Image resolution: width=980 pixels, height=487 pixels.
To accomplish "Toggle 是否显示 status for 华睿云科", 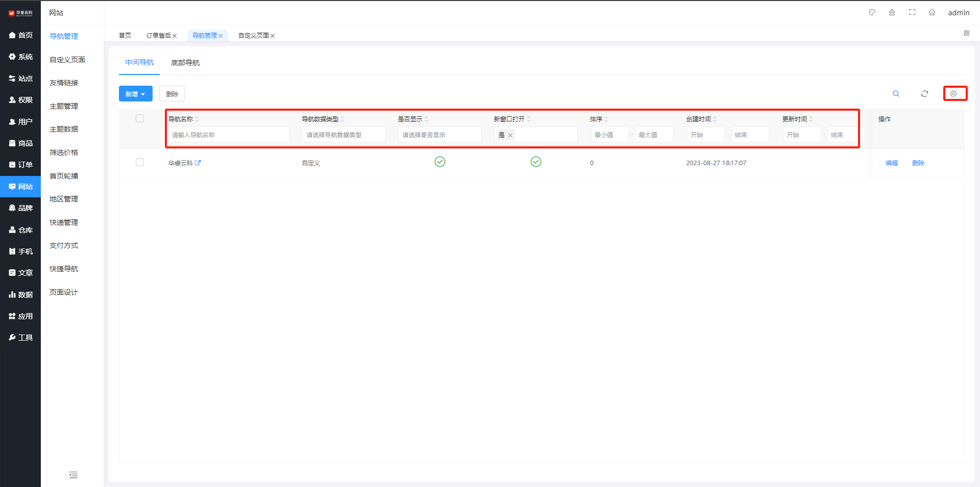I will click(439, 162).
